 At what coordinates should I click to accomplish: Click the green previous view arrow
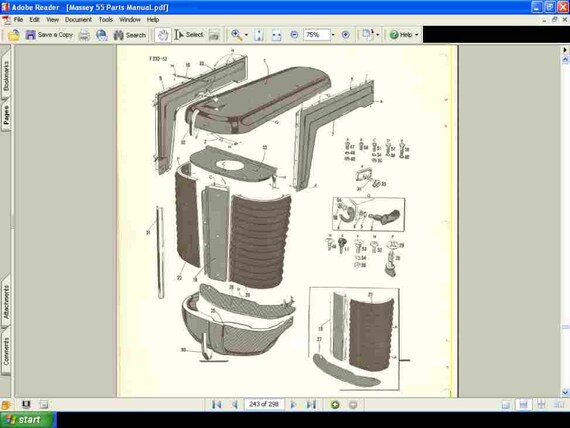point(335,404)
